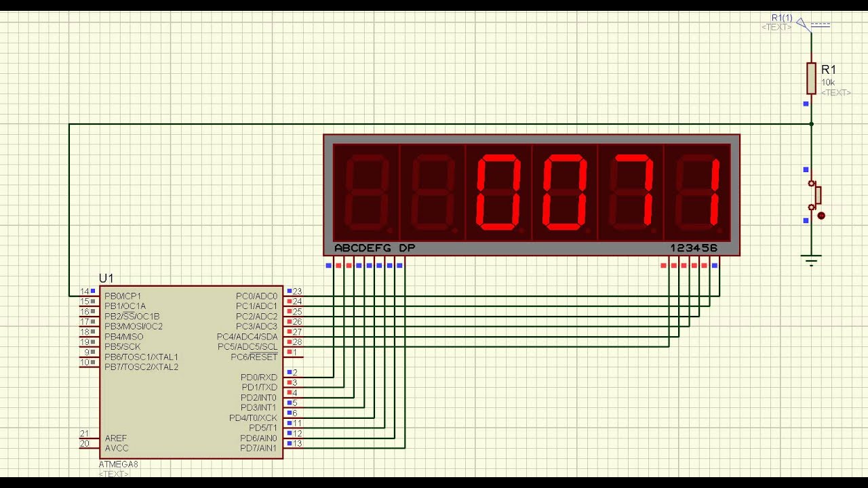The width and height of the screenshot is (868, 488).
Task: Select the PB7/TOSC2/XTAL2 pin label
Action: 142,367
